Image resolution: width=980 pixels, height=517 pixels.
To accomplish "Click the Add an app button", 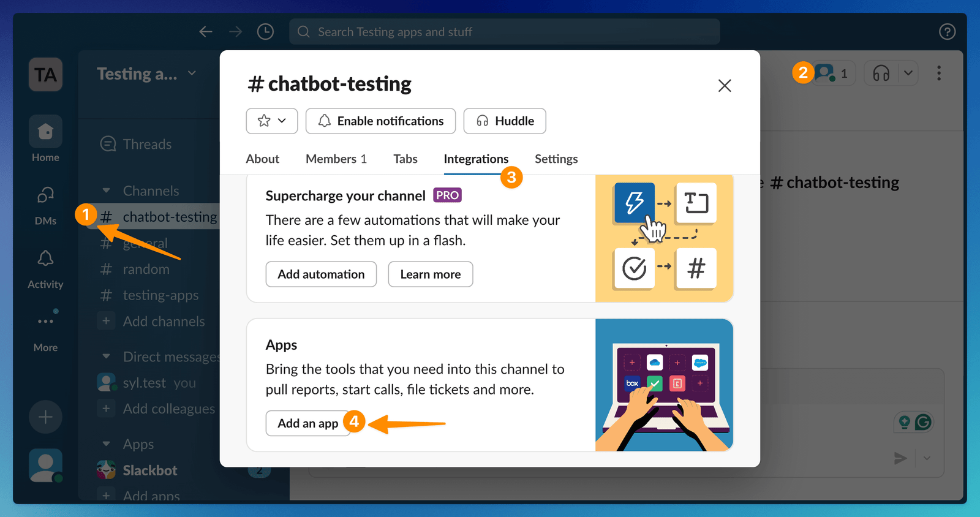I will coord(307,423).
